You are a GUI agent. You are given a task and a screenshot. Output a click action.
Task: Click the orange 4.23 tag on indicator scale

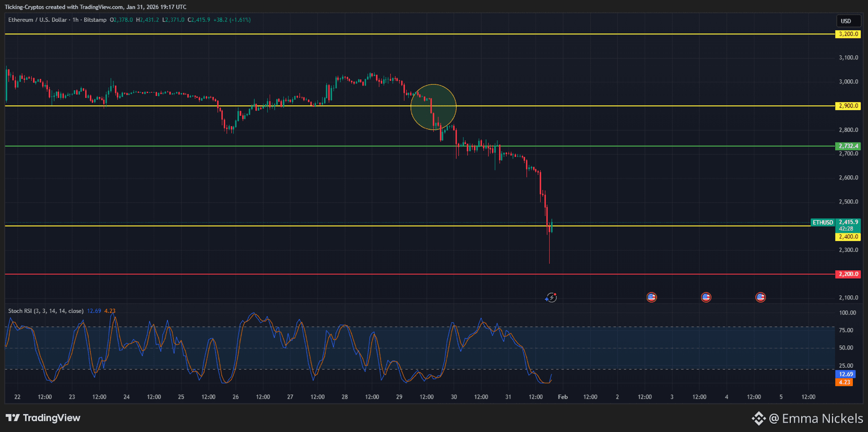[844, 382]
